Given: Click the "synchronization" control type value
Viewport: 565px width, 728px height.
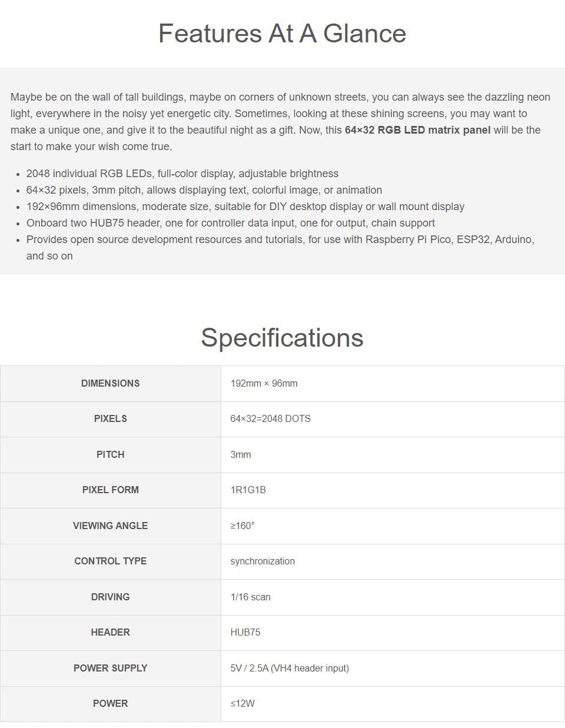Looking at the screenshot, I should pos(262,561).
